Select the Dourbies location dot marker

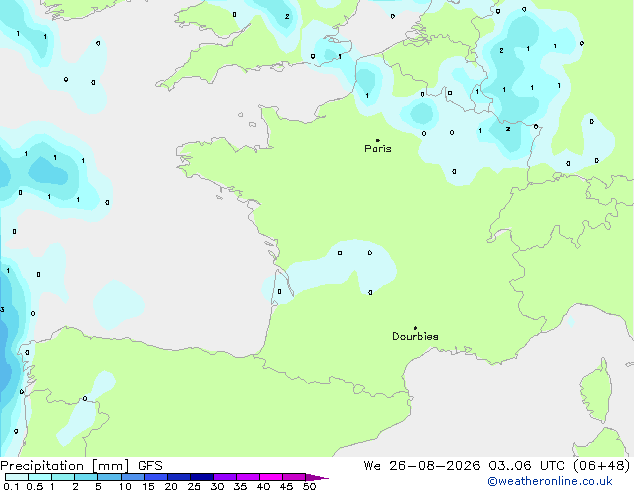tap(415, 328)
